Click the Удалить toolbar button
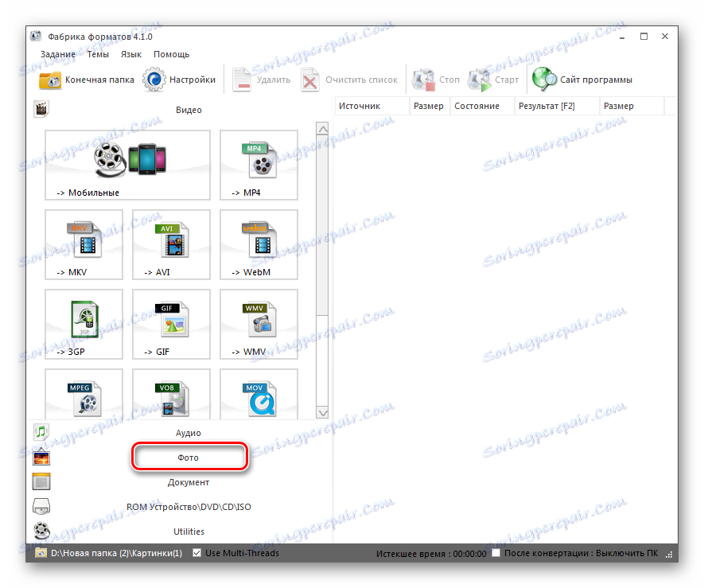 pos(261,80)
